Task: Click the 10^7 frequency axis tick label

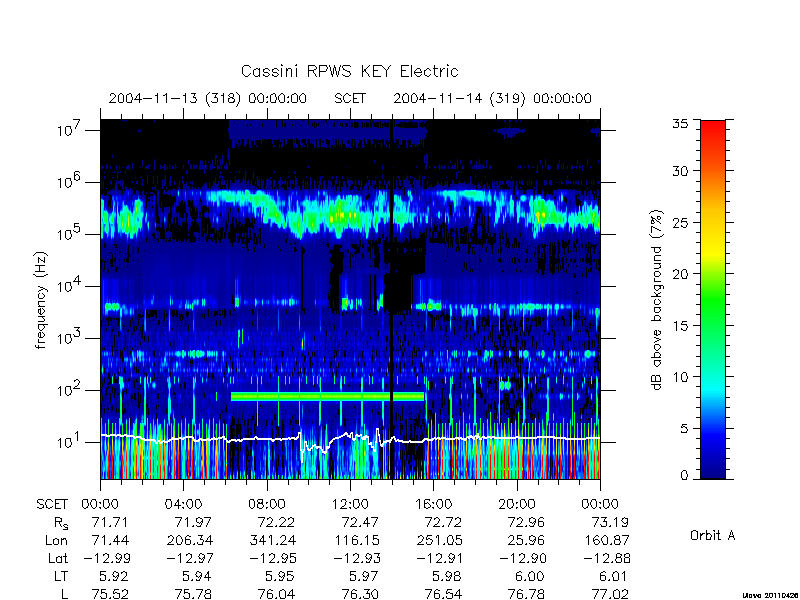Action: [x=70, y=130]
